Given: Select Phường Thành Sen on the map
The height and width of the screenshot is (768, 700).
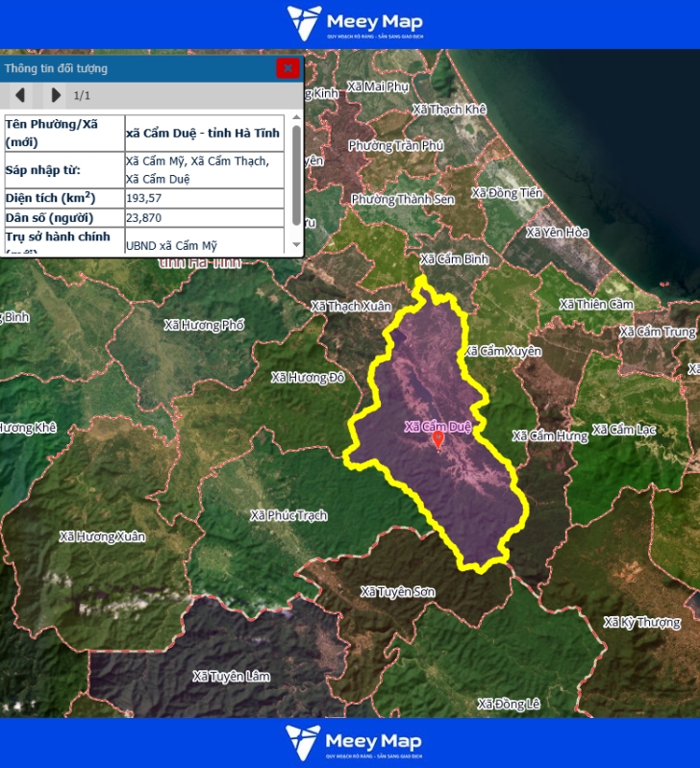Looking at the screenshot, I should (x=402, y=199).
